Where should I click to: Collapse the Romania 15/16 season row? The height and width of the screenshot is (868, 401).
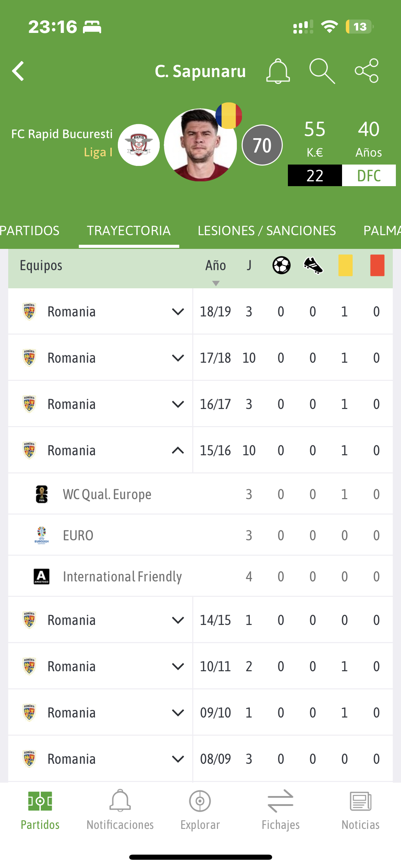(x=178, y=450)
